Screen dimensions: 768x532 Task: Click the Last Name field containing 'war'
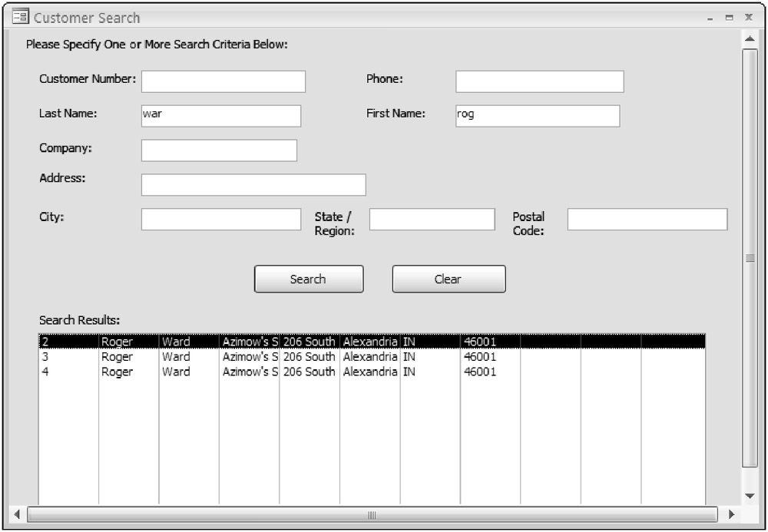(x=221, y=116)
